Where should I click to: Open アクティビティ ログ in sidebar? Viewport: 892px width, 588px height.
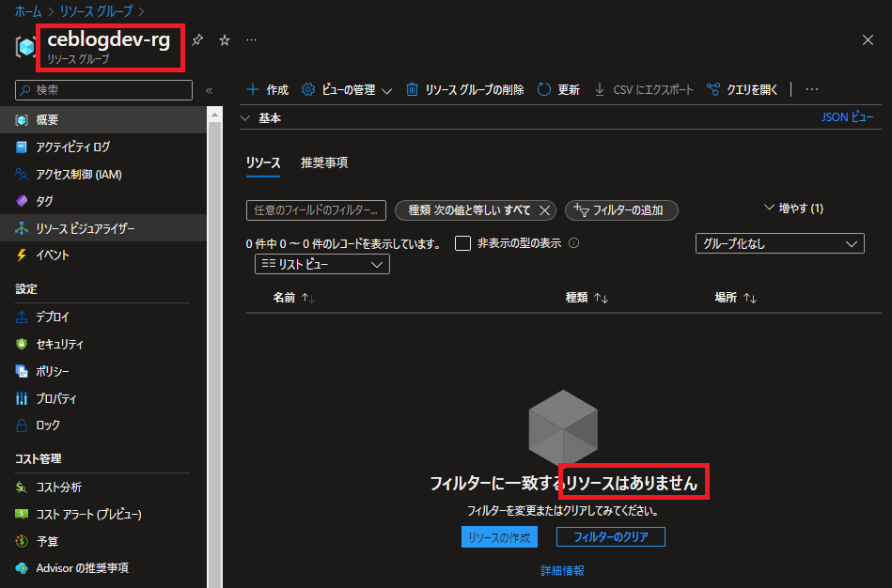coord(103,147)
